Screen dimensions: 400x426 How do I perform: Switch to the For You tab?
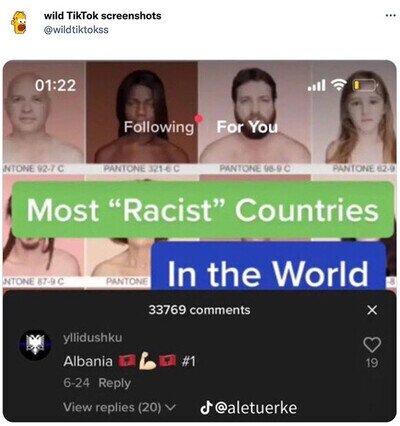point(247,127)
